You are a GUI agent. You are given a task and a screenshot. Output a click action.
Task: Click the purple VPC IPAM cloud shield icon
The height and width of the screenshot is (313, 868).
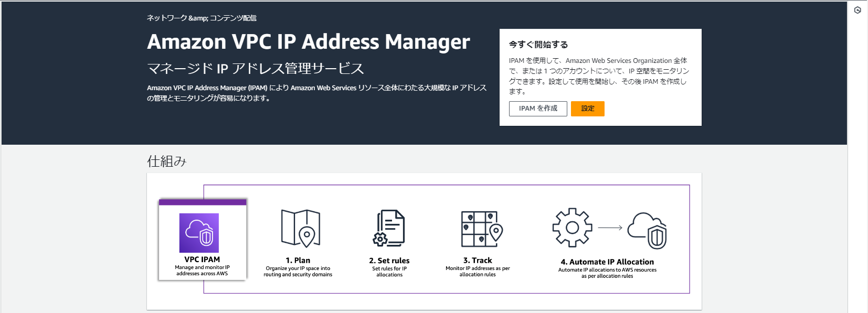(x=199, y=233)
